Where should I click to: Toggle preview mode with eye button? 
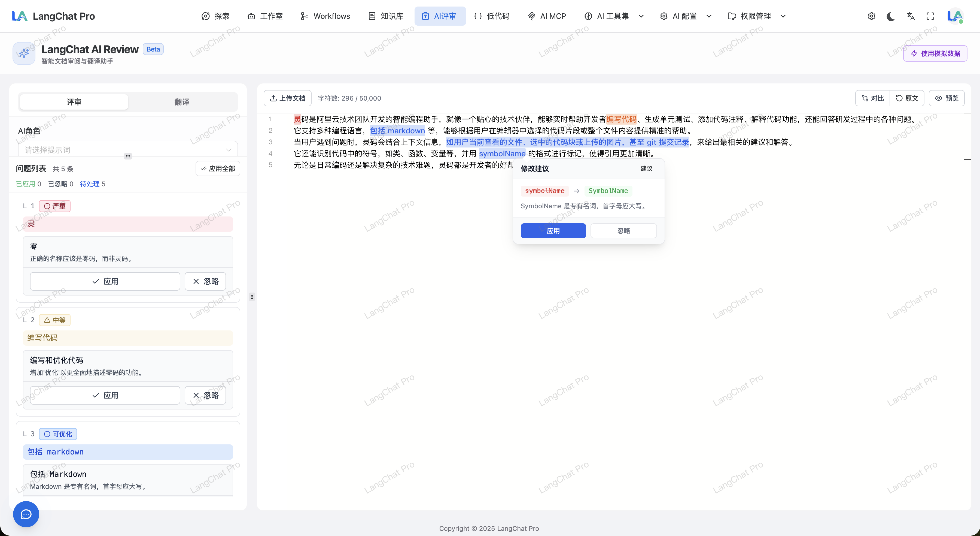[946, 98]
